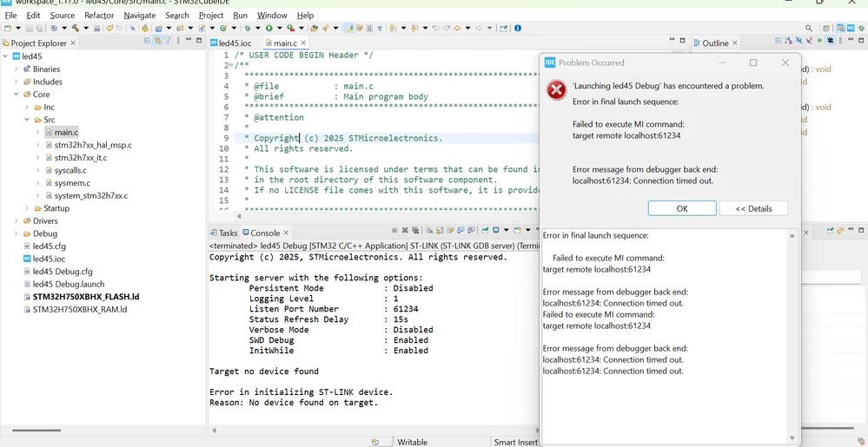Click the toolbar search magnifier icon

809,28
